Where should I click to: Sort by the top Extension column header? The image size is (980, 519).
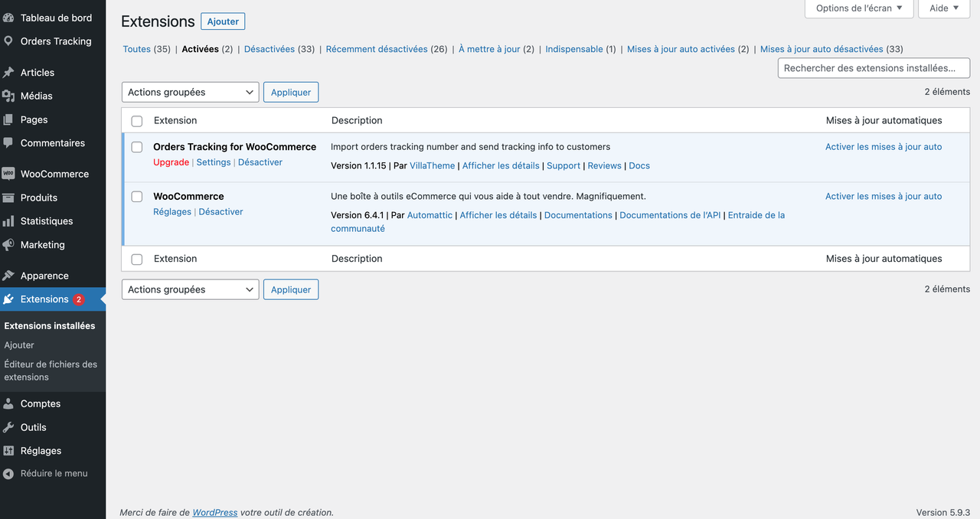[x=175, y=120]
